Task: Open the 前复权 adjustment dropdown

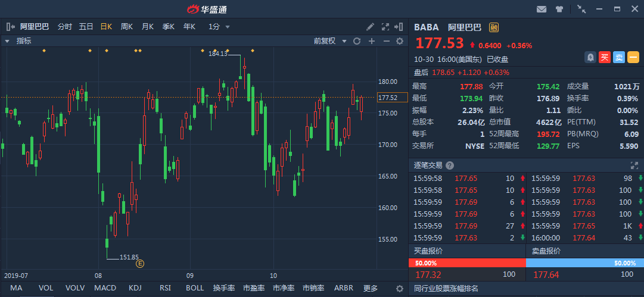Action: pyautogui.click(x=329, y=41)
